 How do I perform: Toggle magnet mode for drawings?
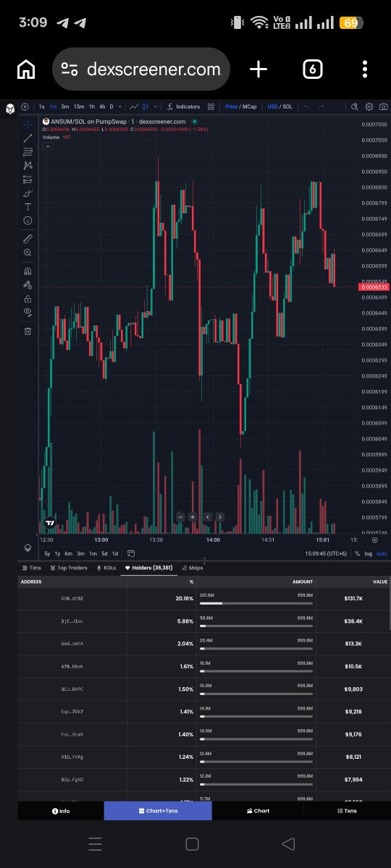[x=28, y=271]
